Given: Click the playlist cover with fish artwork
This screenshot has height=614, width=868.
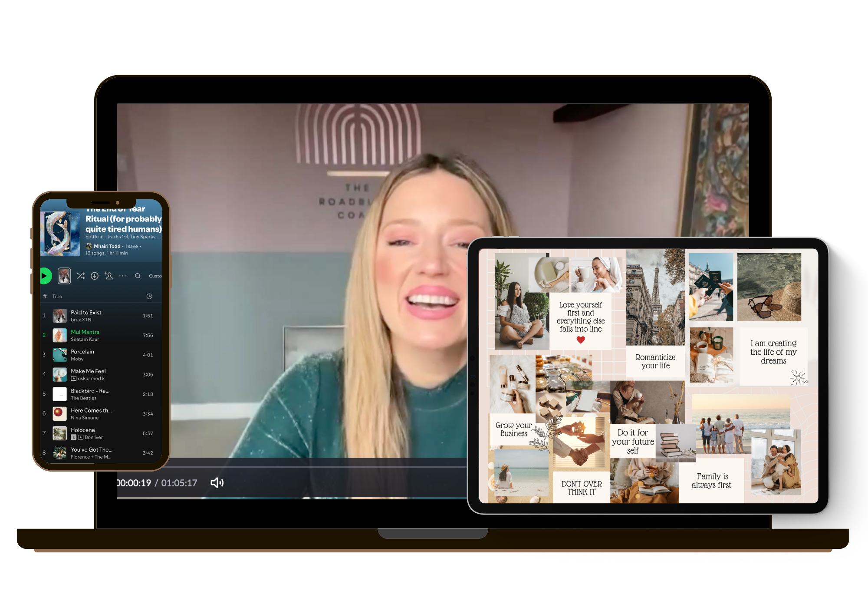Looking at the screenshot, I should click(60, 234).
